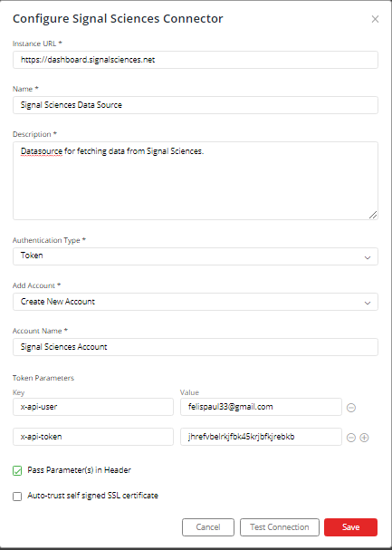Focus the Instance URL field
Image resolution: width=392 pixels, height=550 pixels.
(x=196, y=60)
